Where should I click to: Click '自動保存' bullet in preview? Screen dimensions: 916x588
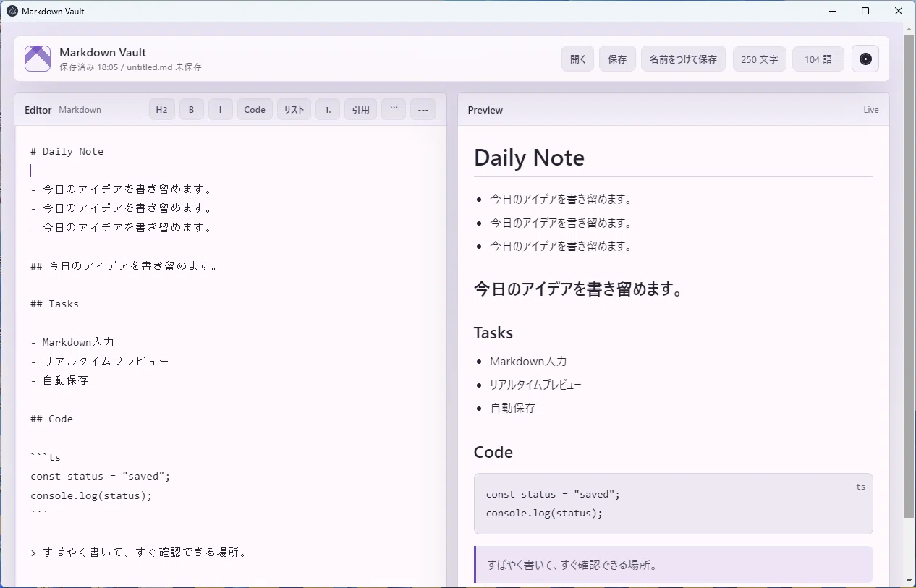pyautogui.click(x=513, y=408)
